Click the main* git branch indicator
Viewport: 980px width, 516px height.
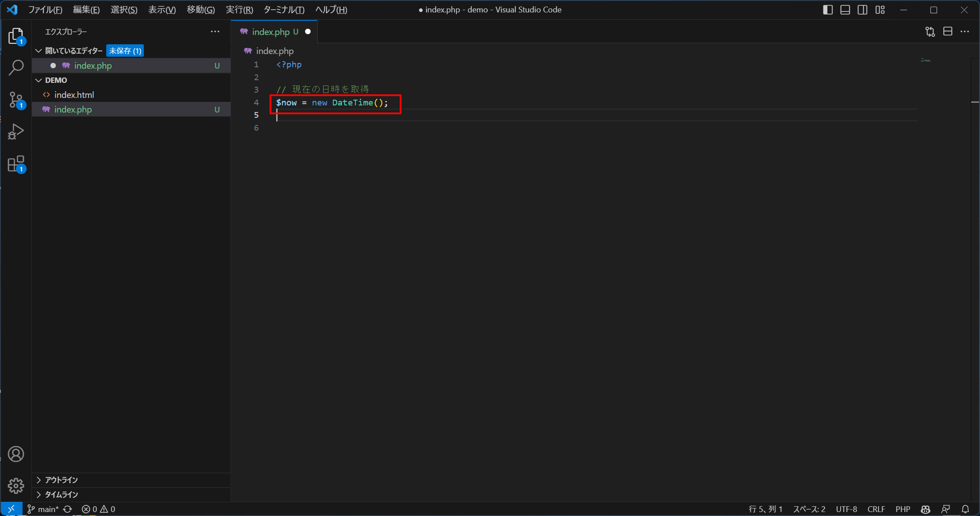[x=43, y=509]
